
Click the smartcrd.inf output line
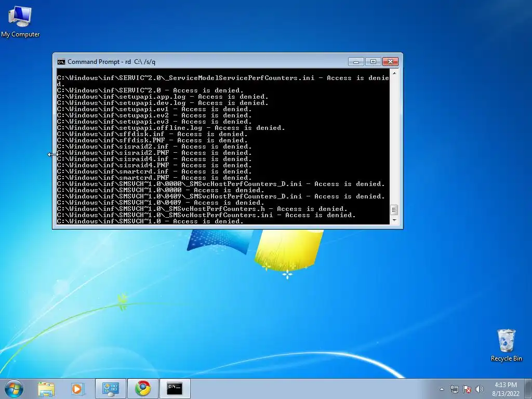[x=154, y=171]
